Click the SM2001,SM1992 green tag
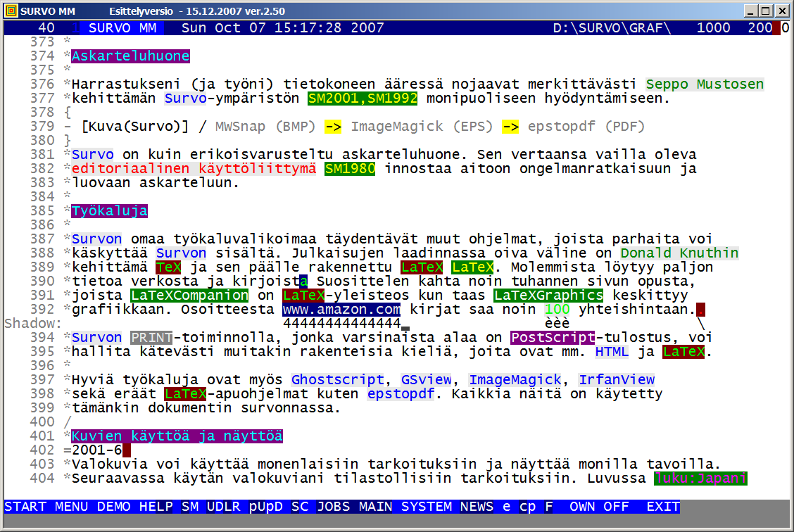This screenshot has width=794, height=532. tap(363, 99)
